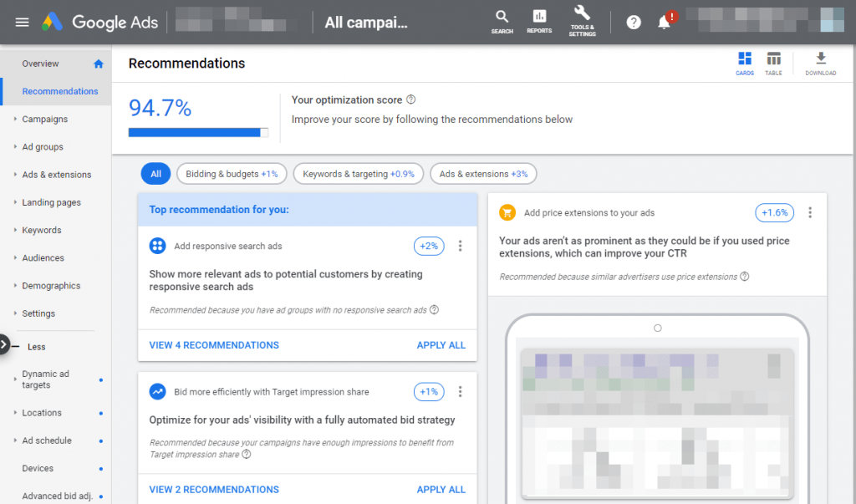Click the Target impression share icon
856x504 pixels.
pyautogui.click(x=158, y=391)
